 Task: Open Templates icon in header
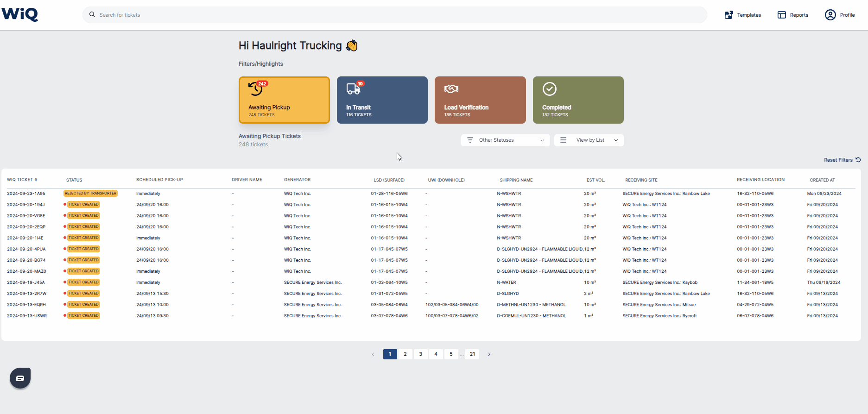(x=729, y=15)
